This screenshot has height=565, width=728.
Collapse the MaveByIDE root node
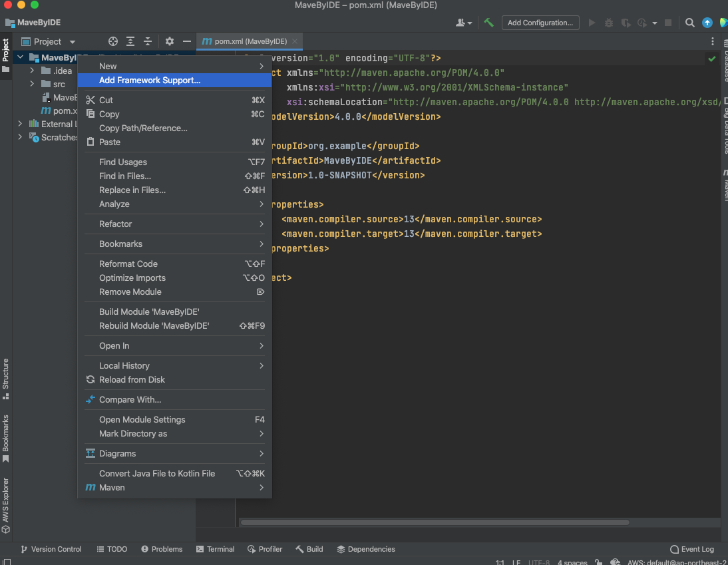[x=21, y=57]
